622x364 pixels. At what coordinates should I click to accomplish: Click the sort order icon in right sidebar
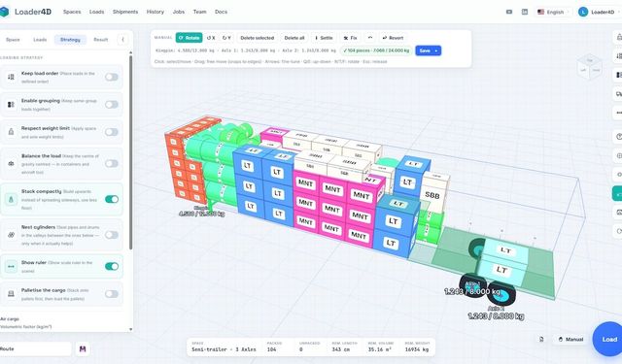(x=618, y=56)
